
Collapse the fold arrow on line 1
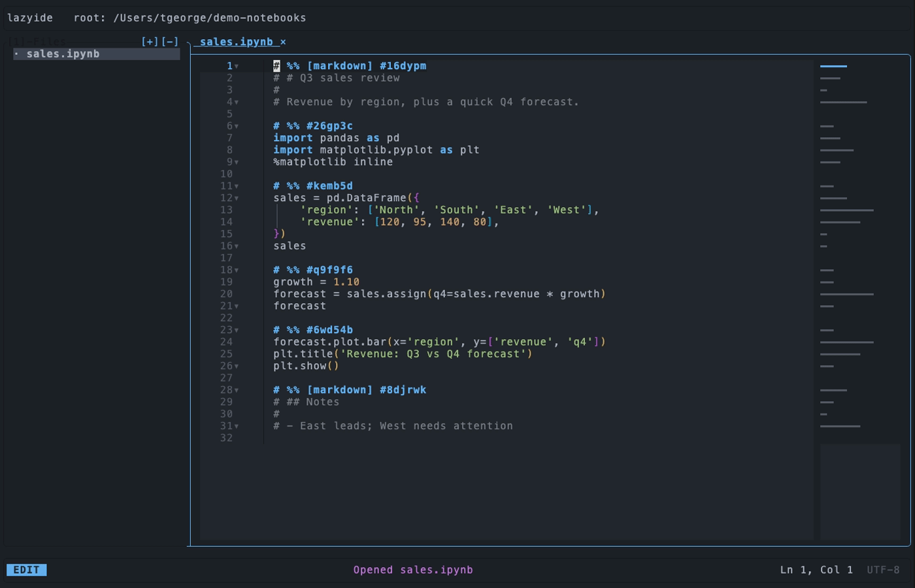click(237, 66)
